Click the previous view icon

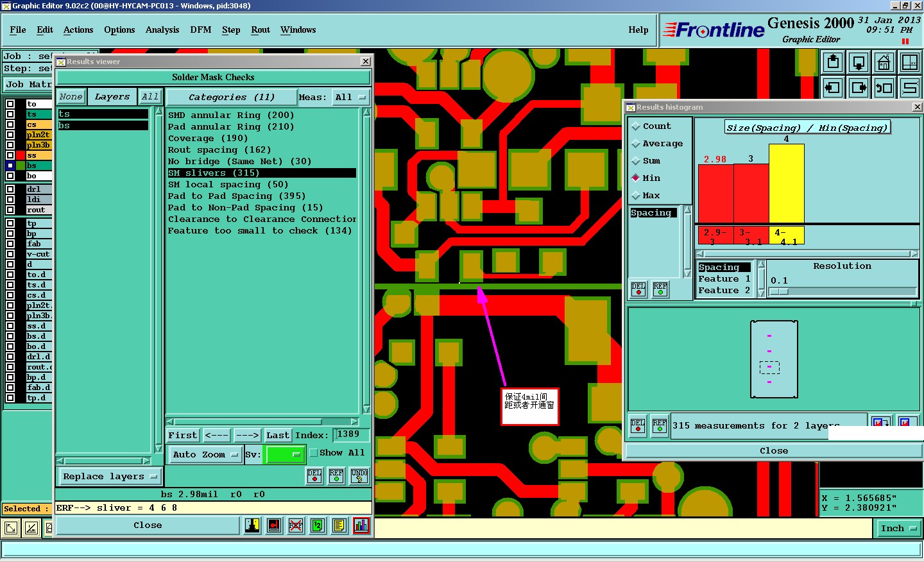point(884,87)
